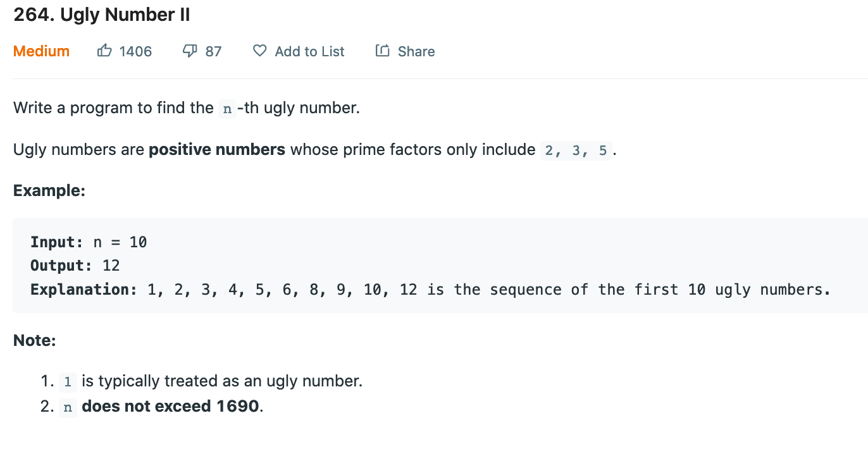This screenshot has height=449, width=868.
Task: Click the Share arrow icon
Action: click(x=382, y=51)
